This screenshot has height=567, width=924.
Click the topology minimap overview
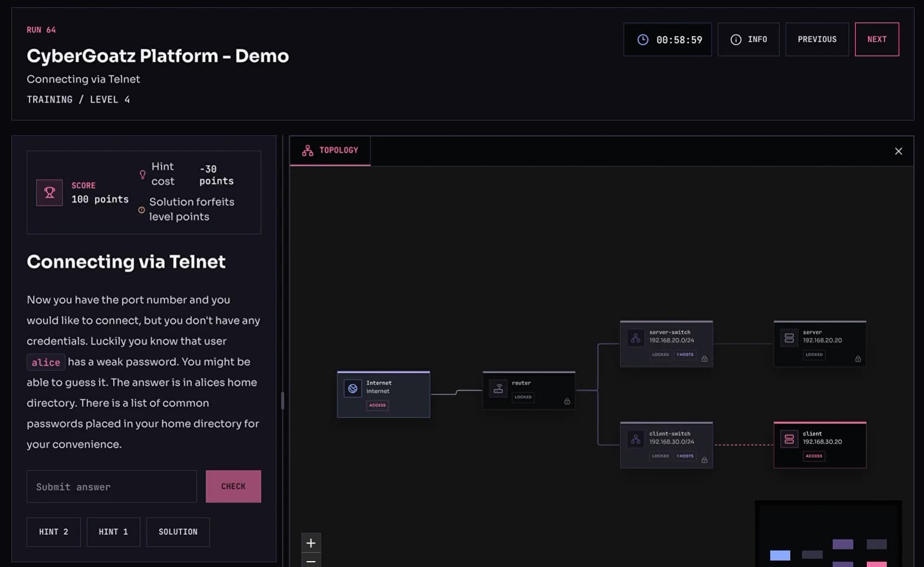click(x=828, y=534)
